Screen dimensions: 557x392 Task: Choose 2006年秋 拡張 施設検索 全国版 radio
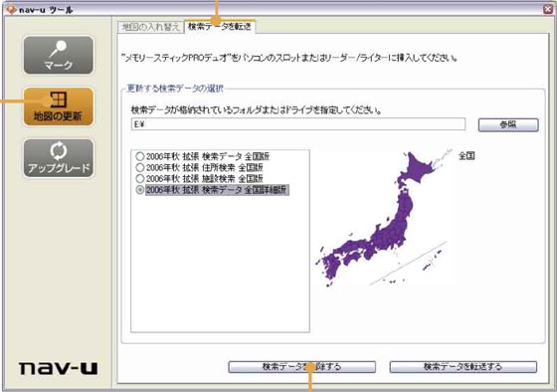[140, 178]
